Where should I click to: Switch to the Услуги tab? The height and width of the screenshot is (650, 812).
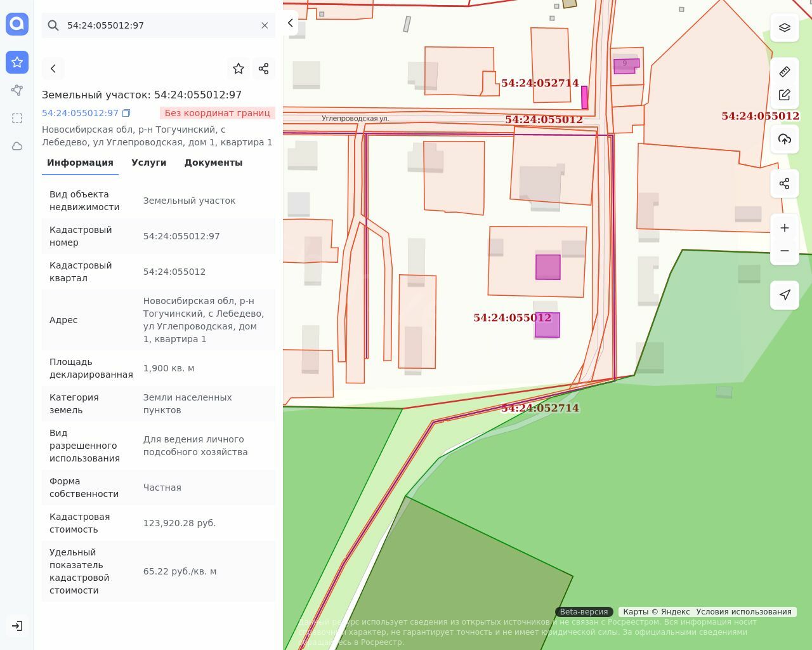148,162
